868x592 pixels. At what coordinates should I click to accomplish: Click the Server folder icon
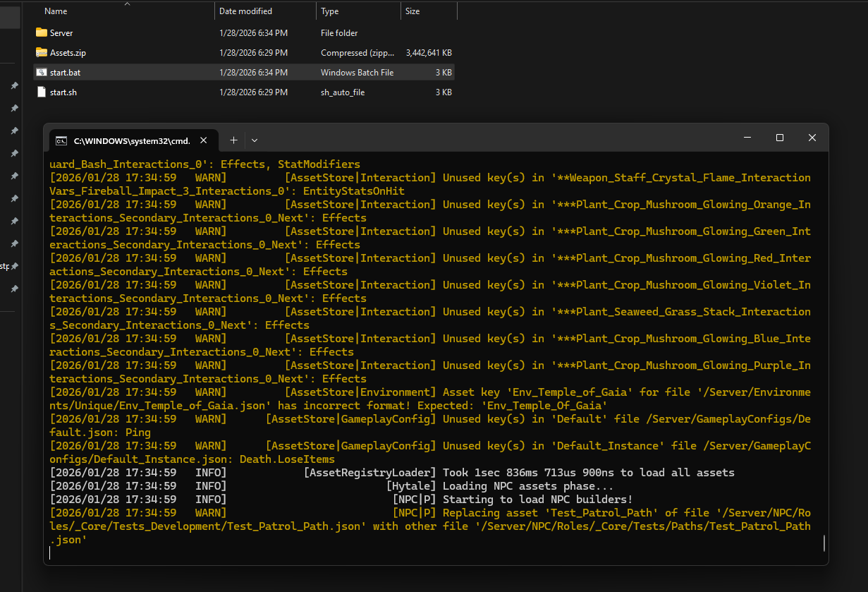(42, 32)
